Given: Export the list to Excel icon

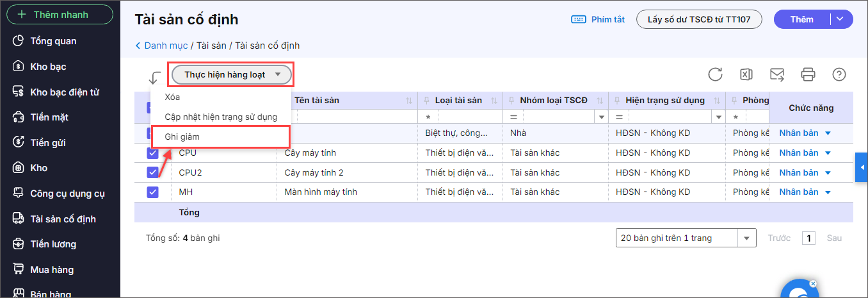Looking at the screenshot, I should point(746,74).
